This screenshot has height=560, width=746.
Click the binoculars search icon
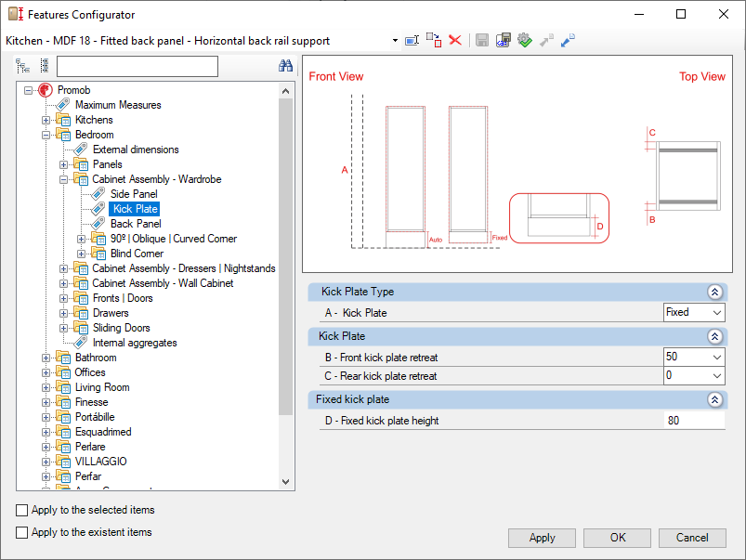tap(285, 66)
